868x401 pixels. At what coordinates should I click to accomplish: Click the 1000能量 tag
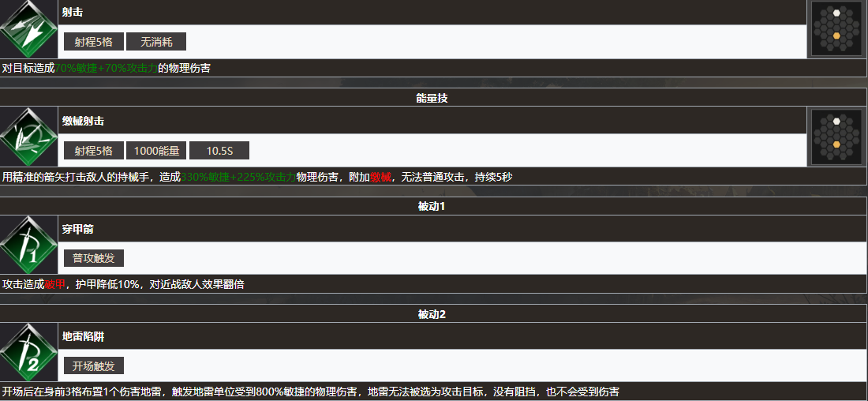157,151
